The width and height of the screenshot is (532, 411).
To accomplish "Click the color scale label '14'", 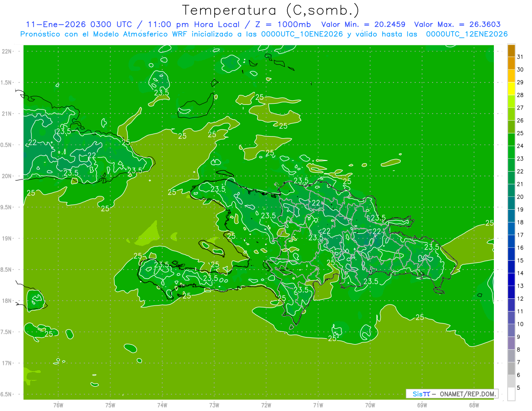I will 520,273.
